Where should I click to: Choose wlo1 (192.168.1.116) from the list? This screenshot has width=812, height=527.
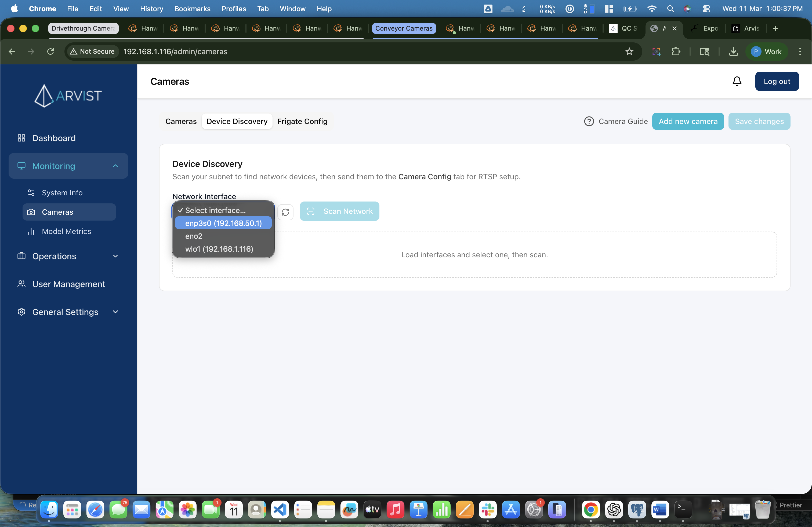point(219,249)
